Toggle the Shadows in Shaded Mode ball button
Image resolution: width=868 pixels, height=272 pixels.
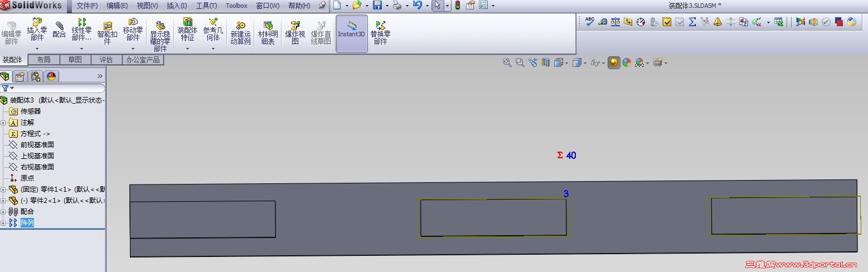[x=614, y=62]
